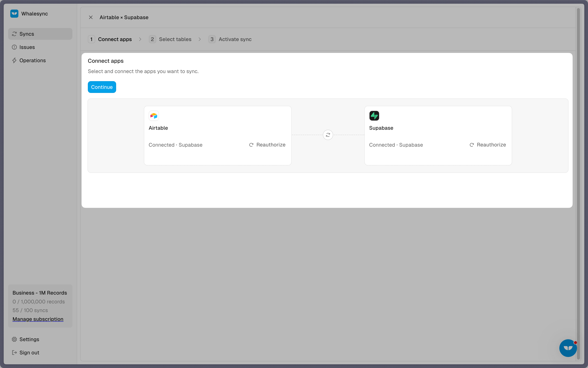
Task: Click the chevron after Select tables step
Action: click(200, 39)
